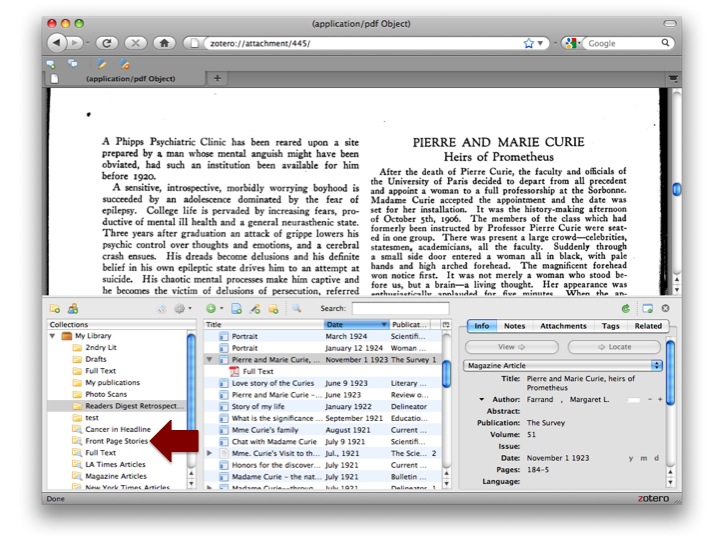Click the stop loading X button
The image size is (720, 540).
click(135, 43)
